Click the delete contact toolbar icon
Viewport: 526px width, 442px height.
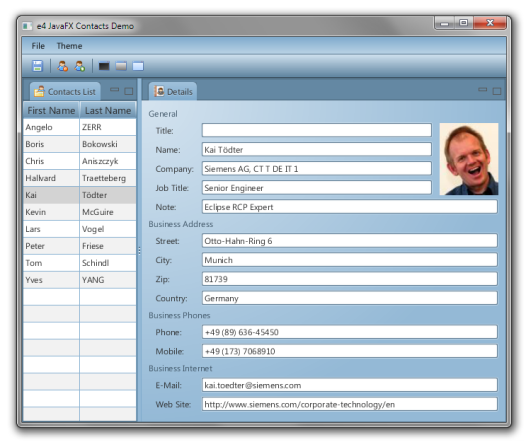point(62,66)
